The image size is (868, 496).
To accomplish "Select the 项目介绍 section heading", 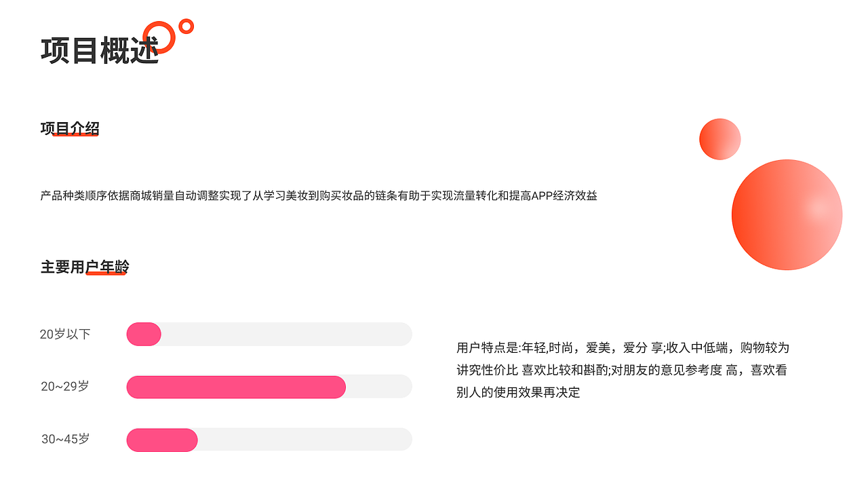I will pyautogui.click(x=70, y=128).
